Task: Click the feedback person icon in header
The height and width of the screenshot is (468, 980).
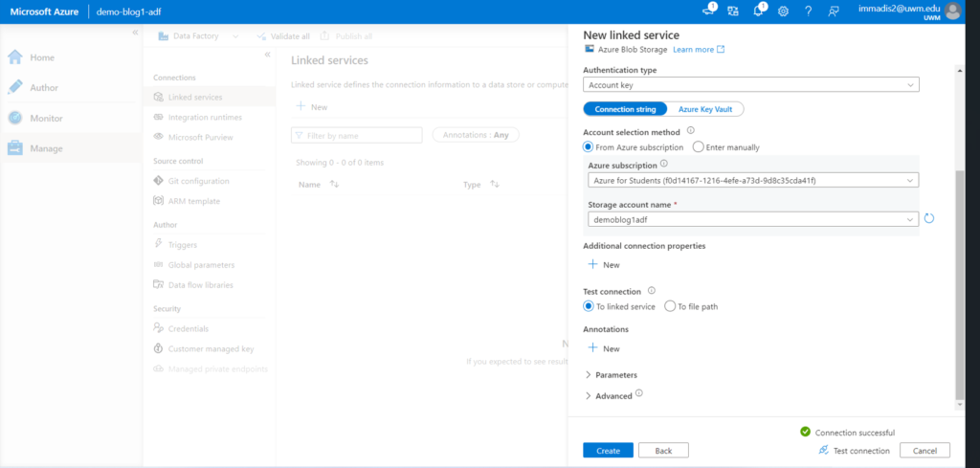Action: coord(834,11)
